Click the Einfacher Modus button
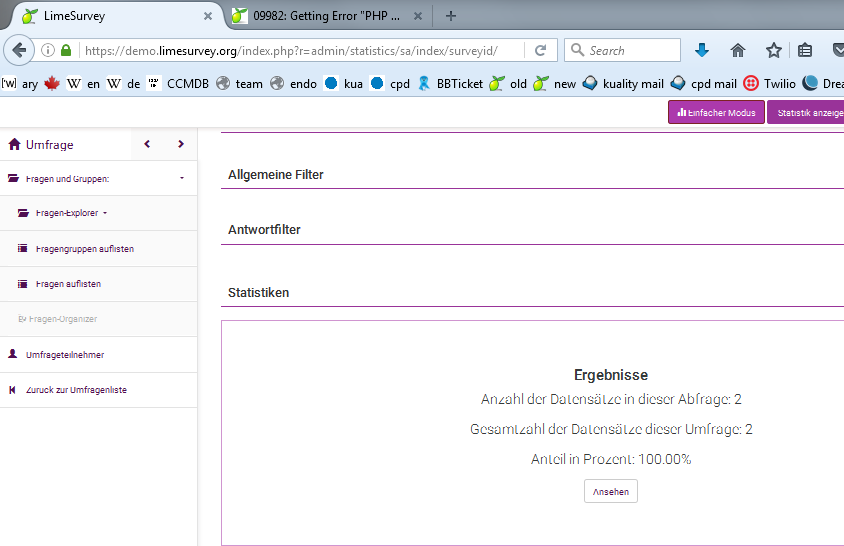 (x=716, y=113)
